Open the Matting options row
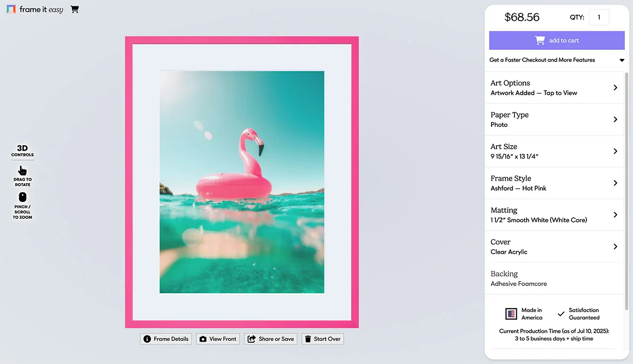 pos(554,215)
